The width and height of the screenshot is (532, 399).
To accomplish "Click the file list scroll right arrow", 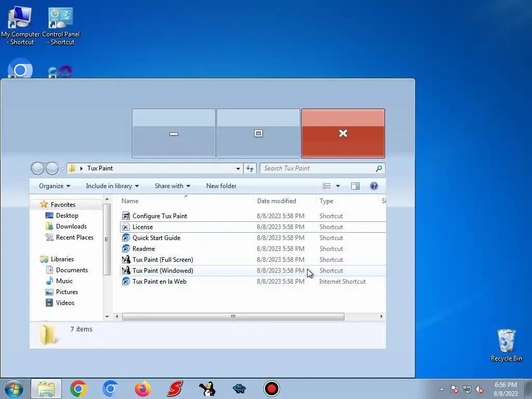I will point(381,316).
